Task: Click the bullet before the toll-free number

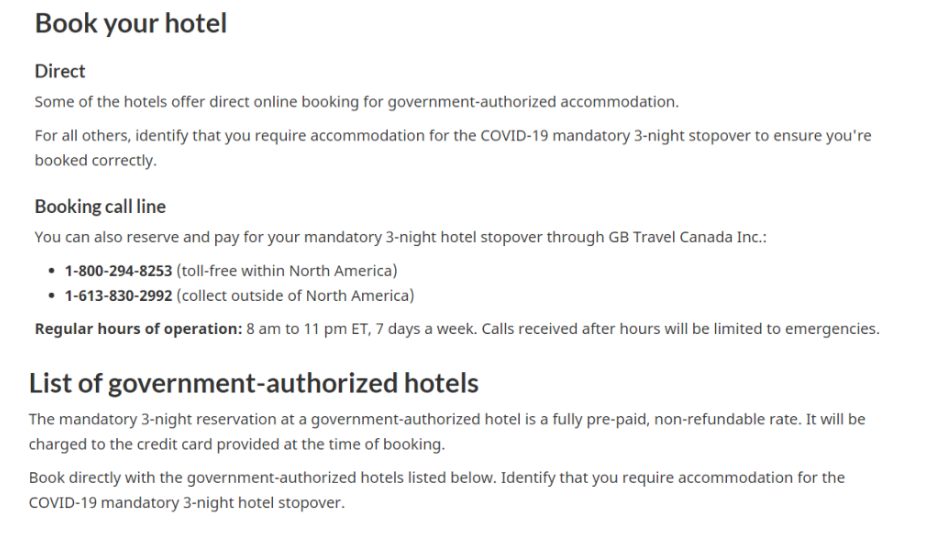Action: tap(52, 271)
